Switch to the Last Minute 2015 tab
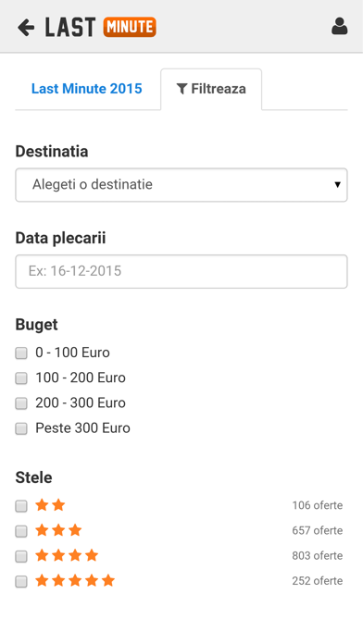This screenshot has height=644, width=363. [x=87, y=89]
